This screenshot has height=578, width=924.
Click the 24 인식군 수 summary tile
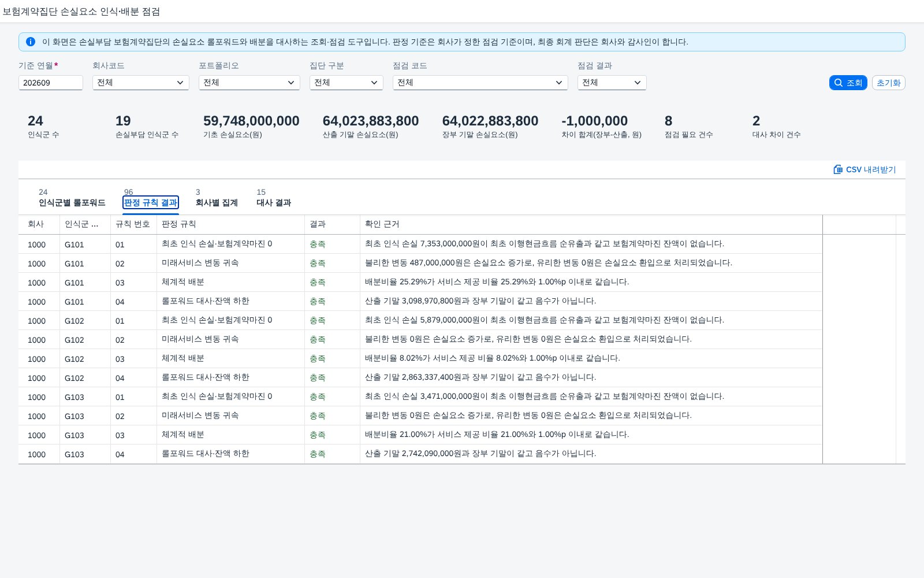(x=43, y=127)
